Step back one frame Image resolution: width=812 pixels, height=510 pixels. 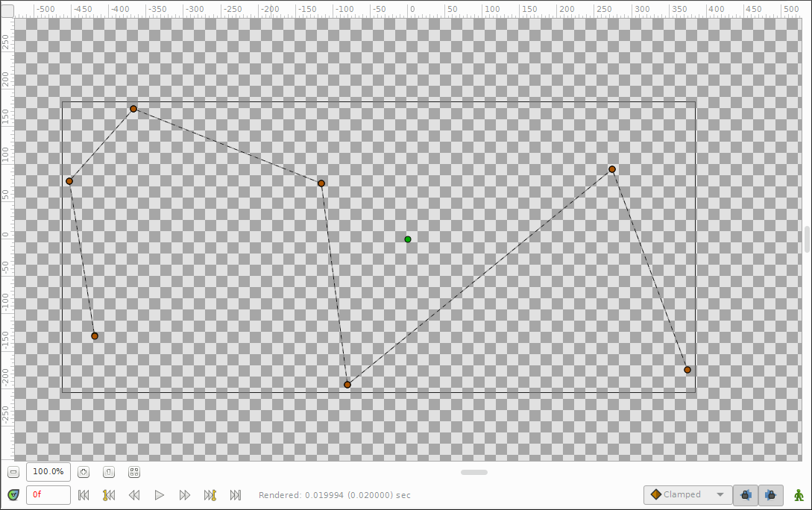tap(134, 495)
